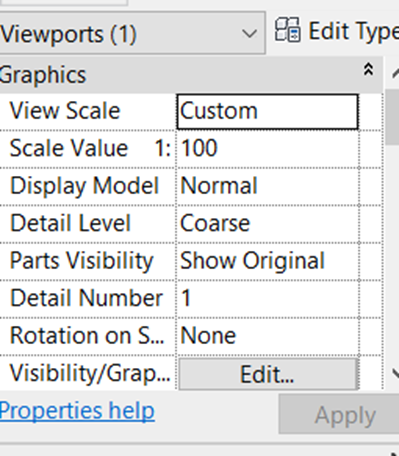
Task: Open the Viewports (1) type selector dropdown
Action: pyautogui.click(x=132, y=33)
